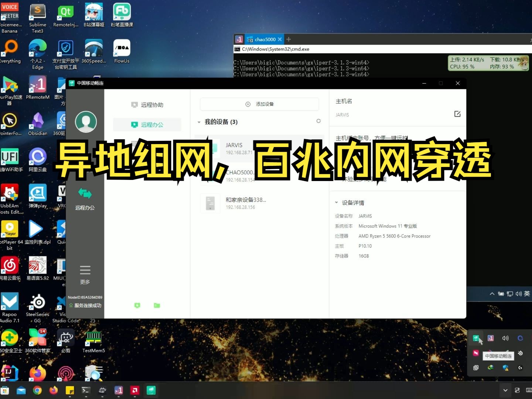Launch the FlowUs desktop icon
Image resolution: width=532 pixels, height=399 pixels.
click(122, 51)
